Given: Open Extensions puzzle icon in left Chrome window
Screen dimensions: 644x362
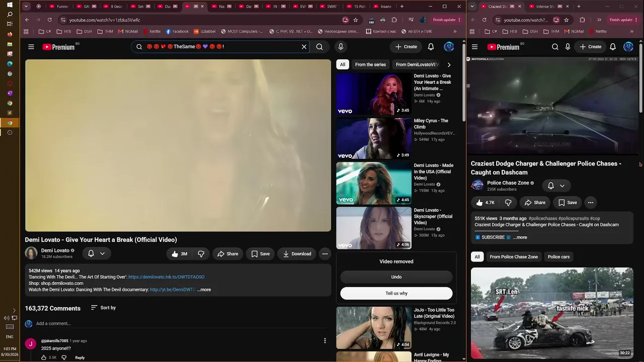Looking at the screenshot, I should [x=394, y=20].
